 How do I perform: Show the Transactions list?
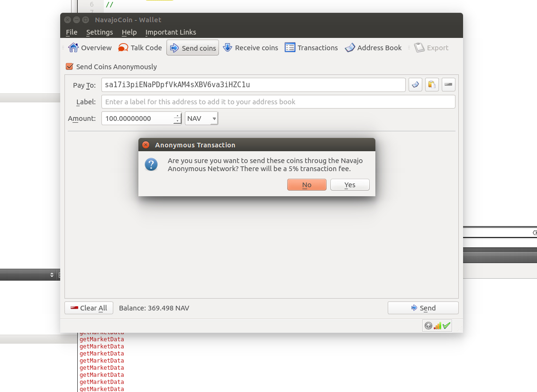[311, 47]
